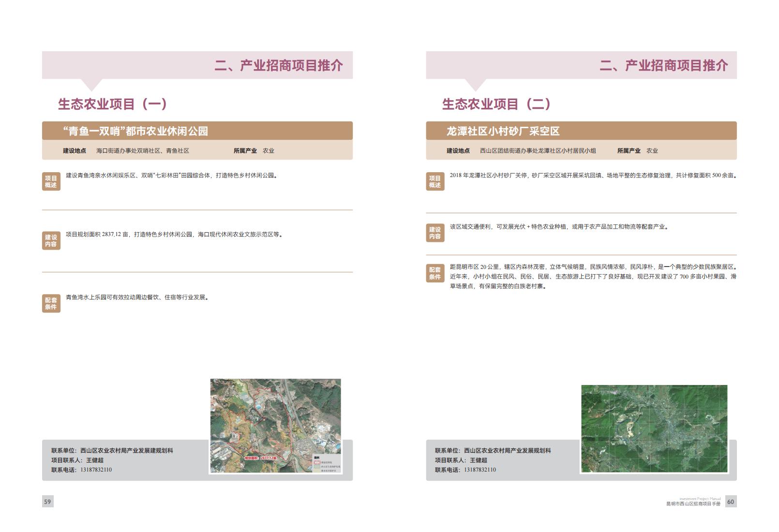
Task: Click page number 60
Action: point(731,502)
